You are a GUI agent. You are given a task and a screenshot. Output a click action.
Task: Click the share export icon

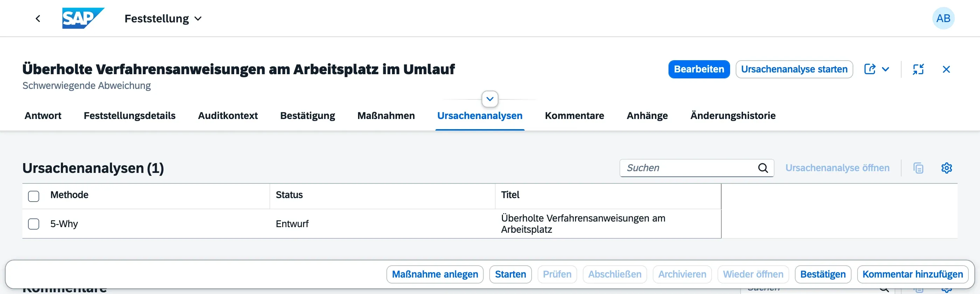pyautogui.click(x=870, y=69)
